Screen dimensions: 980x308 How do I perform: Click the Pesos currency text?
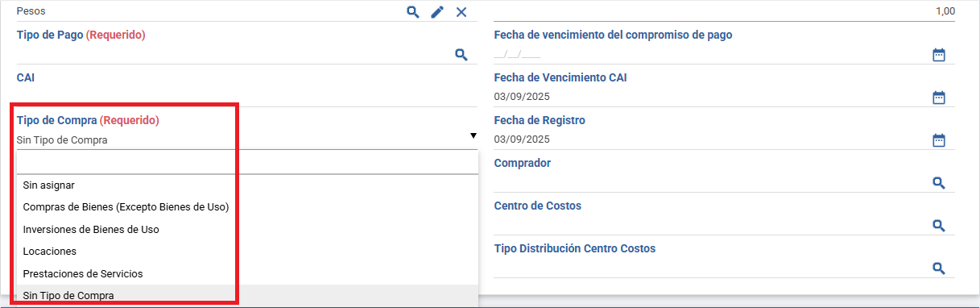31,11
